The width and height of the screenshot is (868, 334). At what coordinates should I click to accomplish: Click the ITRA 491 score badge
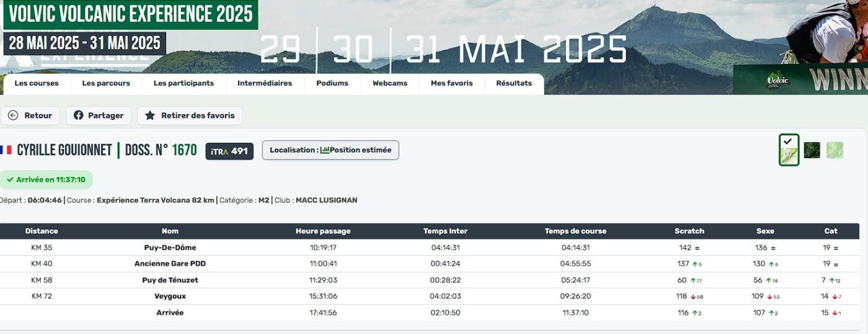pos(229,151)
